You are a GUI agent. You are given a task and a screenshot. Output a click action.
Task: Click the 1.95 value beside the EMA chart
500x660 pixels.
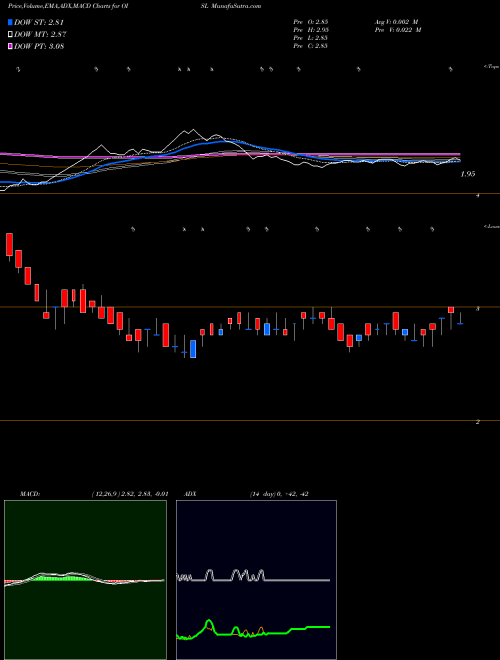(468, 174)
